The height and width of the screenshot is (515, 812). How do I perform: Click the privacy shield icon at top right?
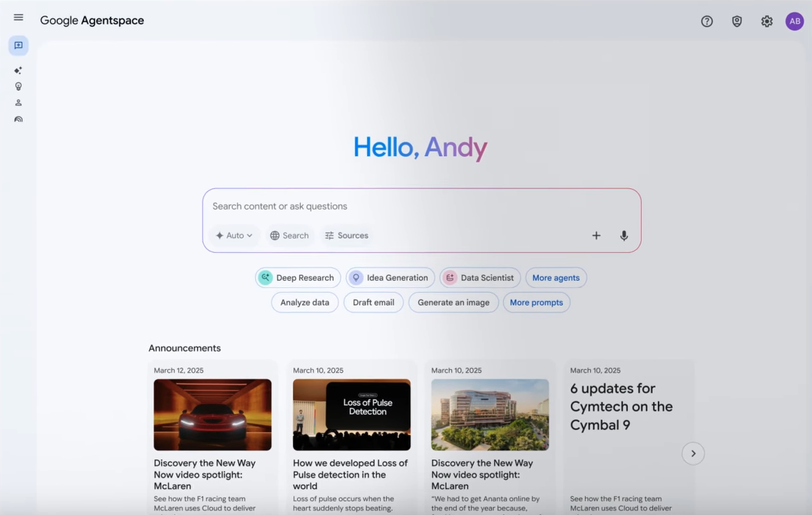pos(736,21)
